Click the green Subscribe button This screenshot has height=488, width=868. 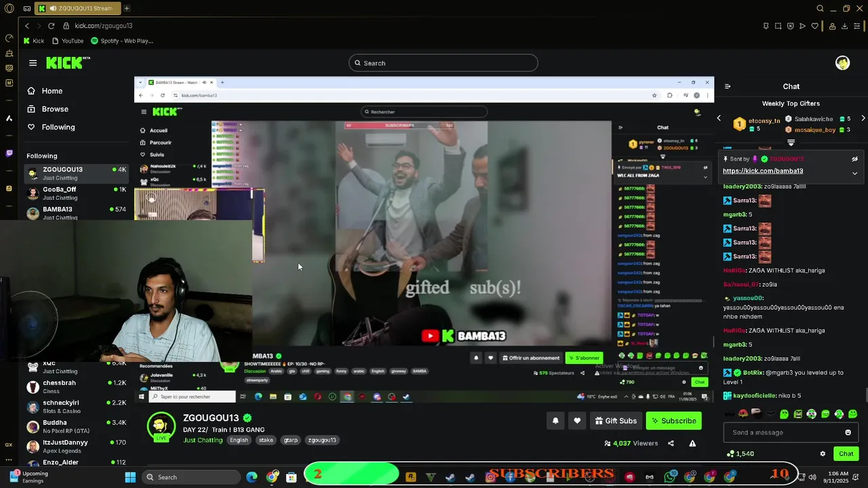click(674, 421)
